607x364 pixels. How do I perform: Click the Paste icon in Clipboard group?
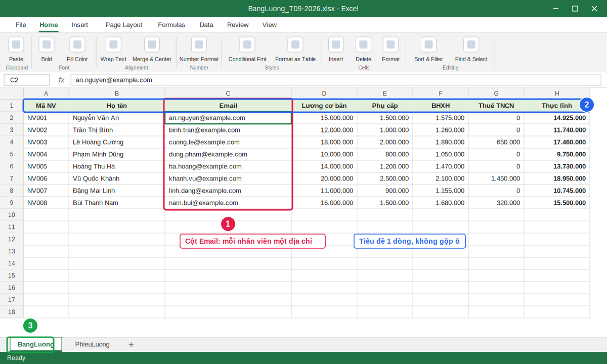pyautogui.click(x=16, y=44)
